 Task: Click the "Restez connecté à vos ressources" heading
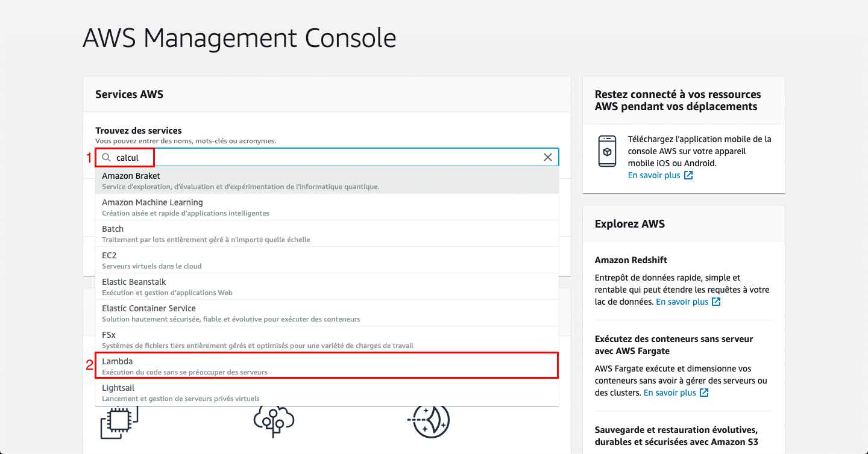[678, 100]
